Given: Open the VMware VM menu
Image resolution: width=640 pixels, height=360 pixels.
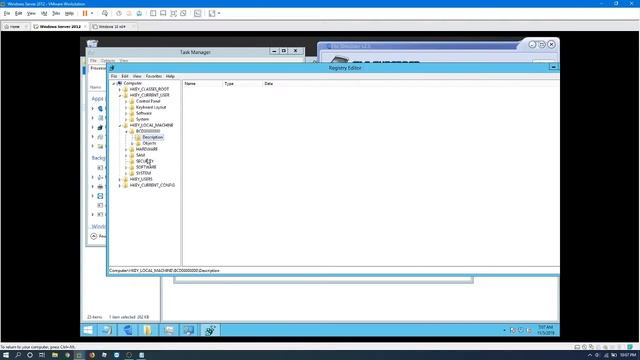Looking at the screenshot, I should pos(44,13).
